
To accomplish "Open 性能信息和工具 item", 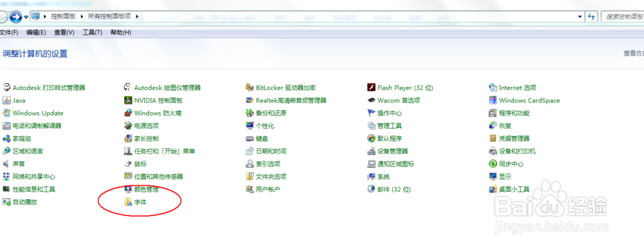I will coord(34,189).
